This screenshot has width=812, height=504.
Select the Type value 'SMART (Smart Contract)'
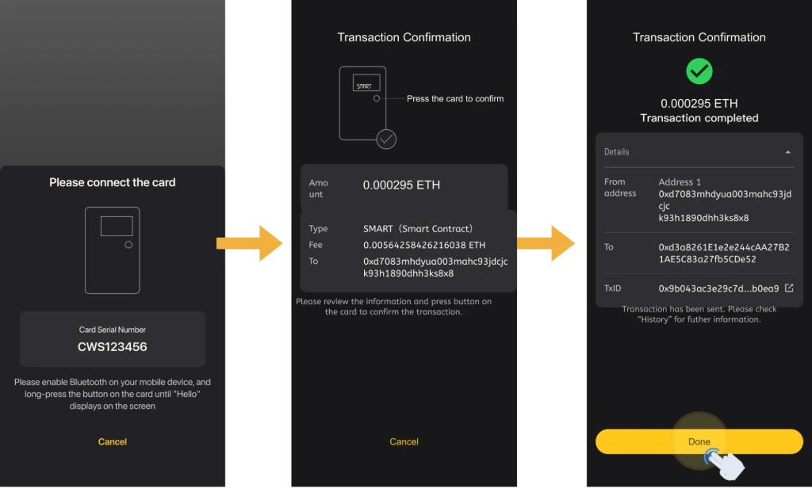[x=418, y=228]
